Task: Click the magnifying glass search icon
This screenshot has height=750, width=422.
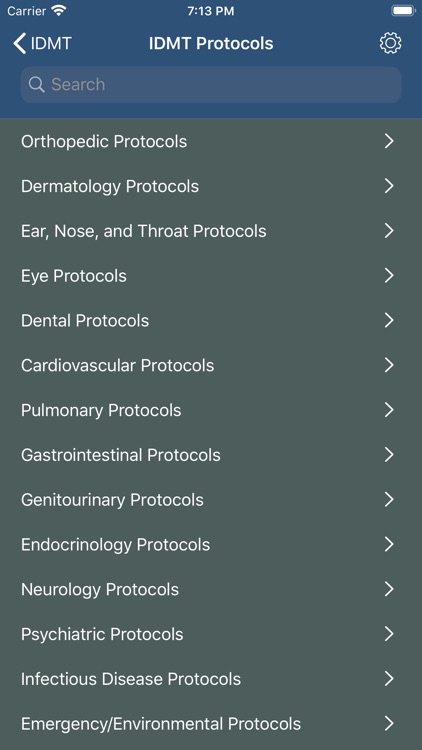Action: pyautogui.click(x=36, y=85)
